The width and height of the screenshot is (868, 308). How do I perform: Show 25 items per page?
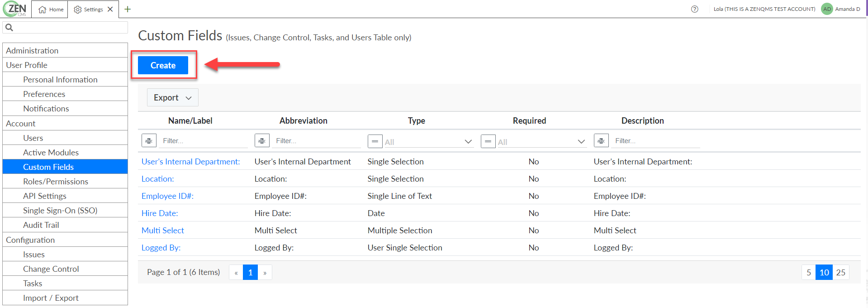841,273
